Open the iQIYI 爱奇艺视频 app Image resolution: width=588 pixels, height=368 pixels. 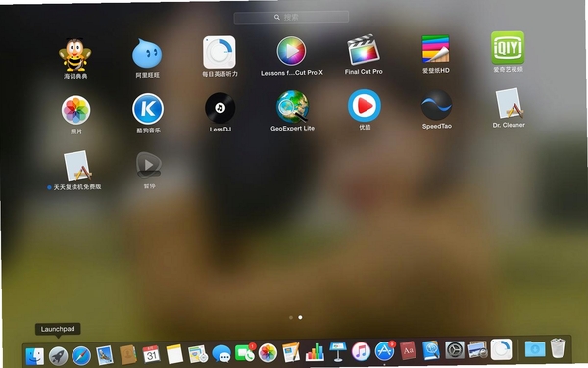pos(508,48)
